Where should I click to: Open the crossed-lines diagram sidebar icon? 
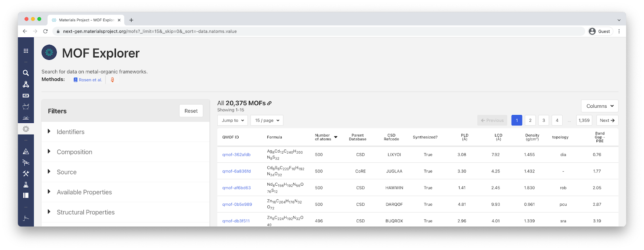(x=26, y=162)
